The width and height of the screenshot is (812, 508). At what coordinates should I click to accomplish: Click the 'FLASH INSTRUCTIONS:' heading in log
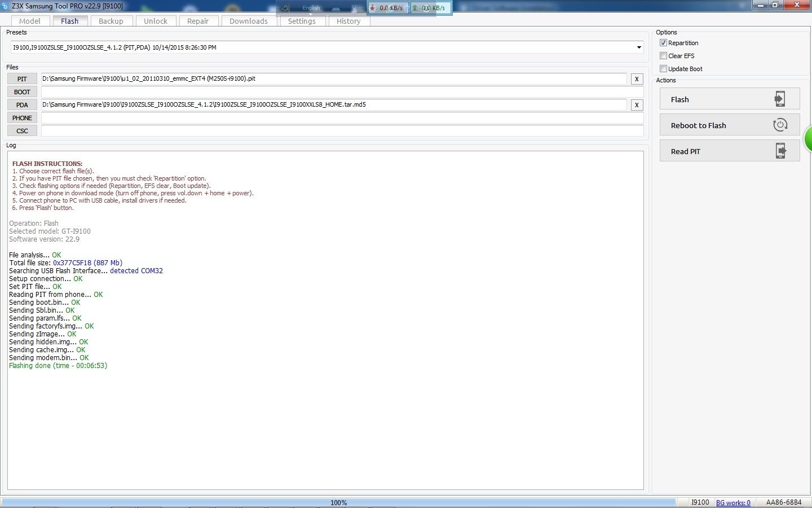(47, 164)
